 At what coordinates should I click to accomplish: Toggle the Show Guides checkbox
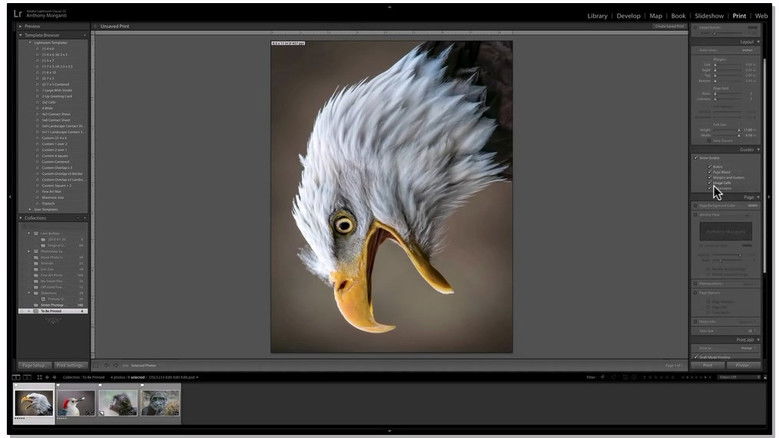click(696, 157)
